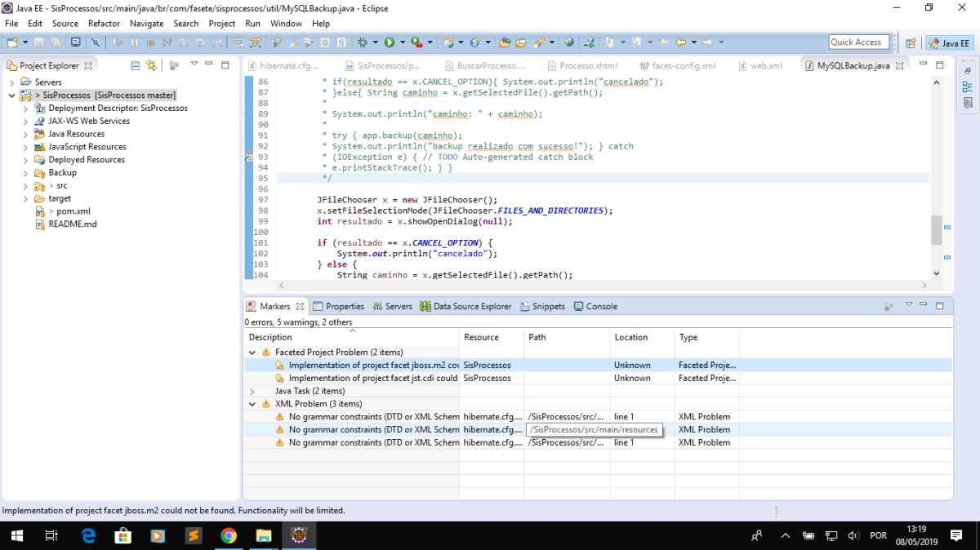The image size is (980, 550).
Task: Click the Back navigation yellow arrow
Action: tap(679, 42)
